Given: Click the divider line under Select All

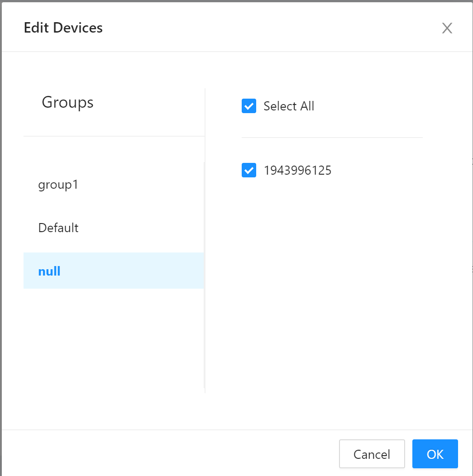Looking at the screenshot, I should (332, 137).
